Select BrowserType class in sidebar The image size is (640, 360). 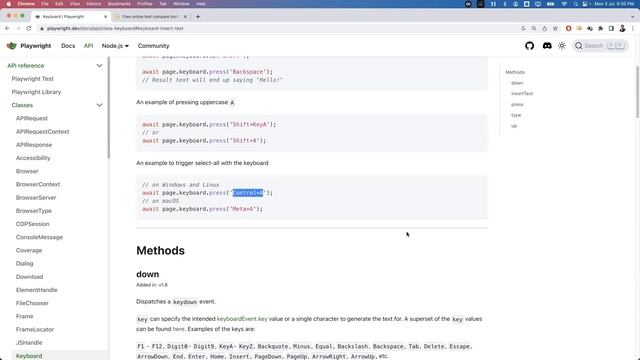(34, 211)
